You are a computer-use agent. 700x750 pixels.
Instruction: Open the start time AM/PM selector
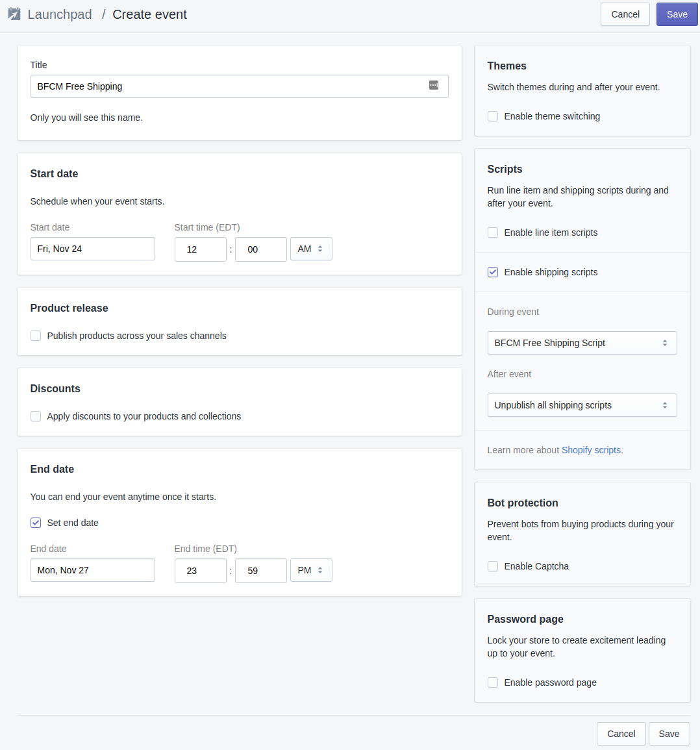pyautogui.click(x=311, y=249)
